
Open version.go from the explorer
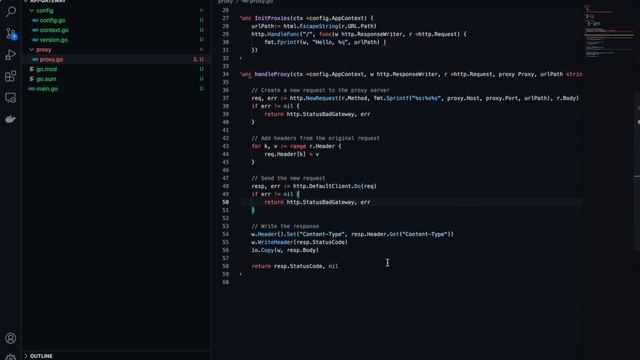tap(53, 40)
